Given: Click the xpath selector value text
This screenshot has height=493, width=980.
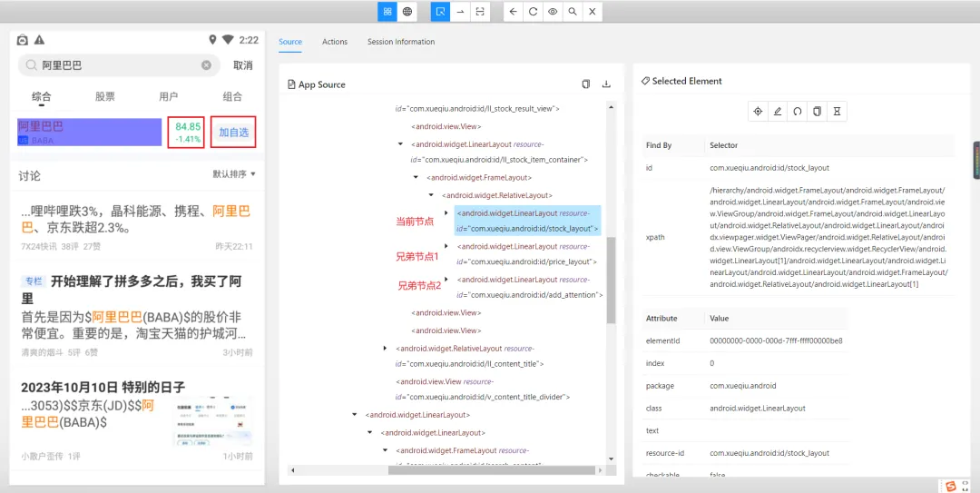Looking at the screenshot, I should tap(828, 237).
